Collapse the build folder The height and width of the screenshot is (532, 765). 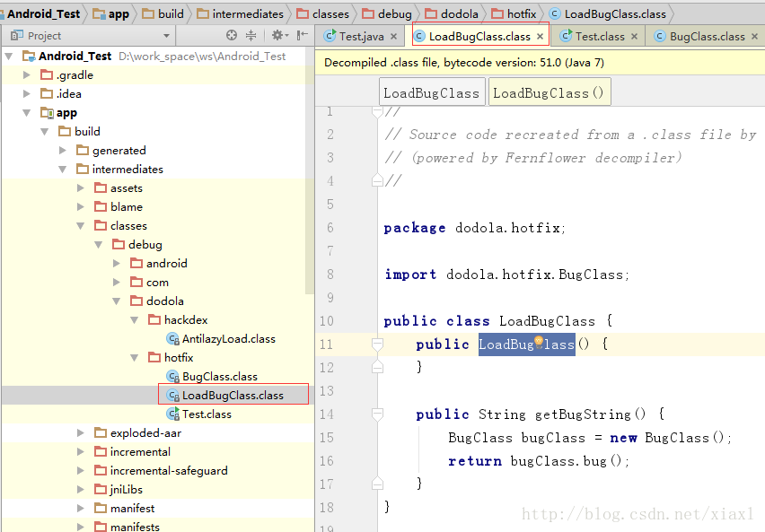click(45, 132)
